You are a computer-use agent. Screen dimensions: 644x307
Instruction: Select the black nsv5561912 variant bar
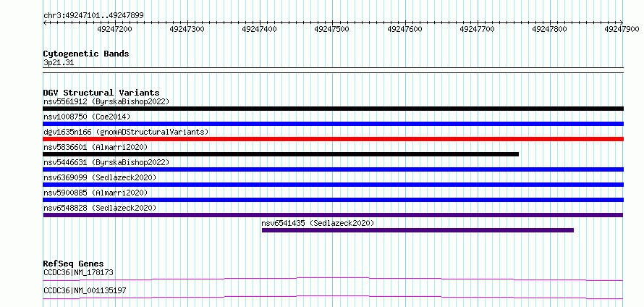tap(333, 109)
